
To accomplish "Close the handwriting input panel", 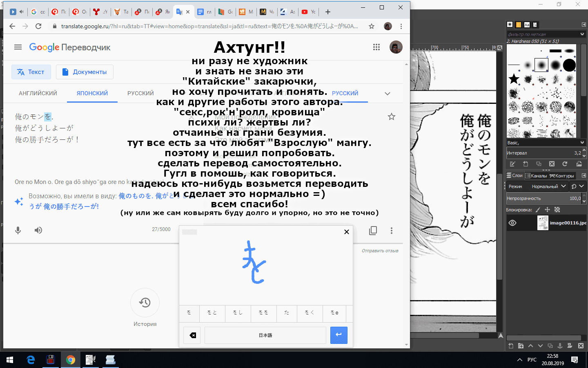I will (x=347, y=232).
